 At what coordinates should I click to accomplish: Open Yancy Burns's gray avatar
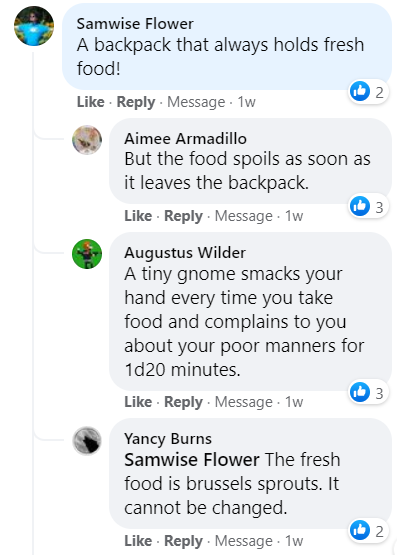(x=87, y=441)
